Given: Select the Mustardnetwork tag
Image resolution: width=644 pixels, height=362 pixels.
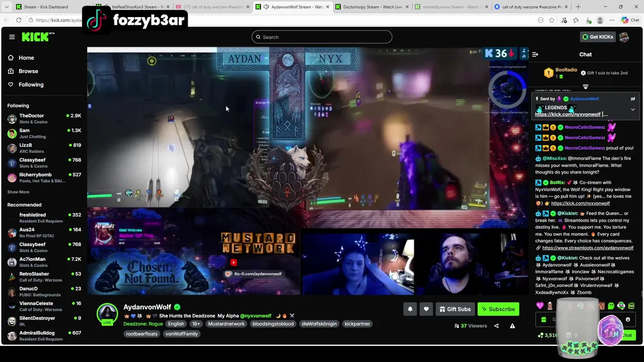Looking at the screenshot, I should pos(226,324).
